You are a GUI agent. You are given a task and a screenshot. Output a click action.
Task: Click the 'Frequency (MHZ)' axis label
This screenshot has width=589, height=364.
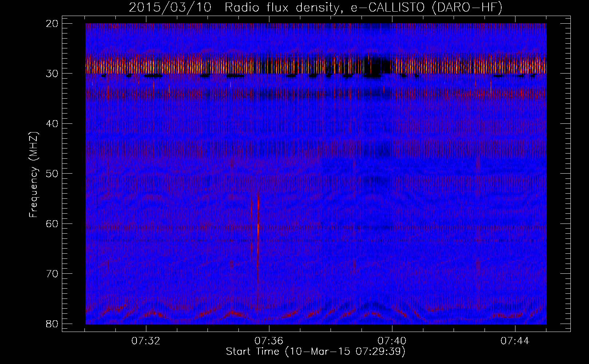pyautogui.click(x=33, y=175)
